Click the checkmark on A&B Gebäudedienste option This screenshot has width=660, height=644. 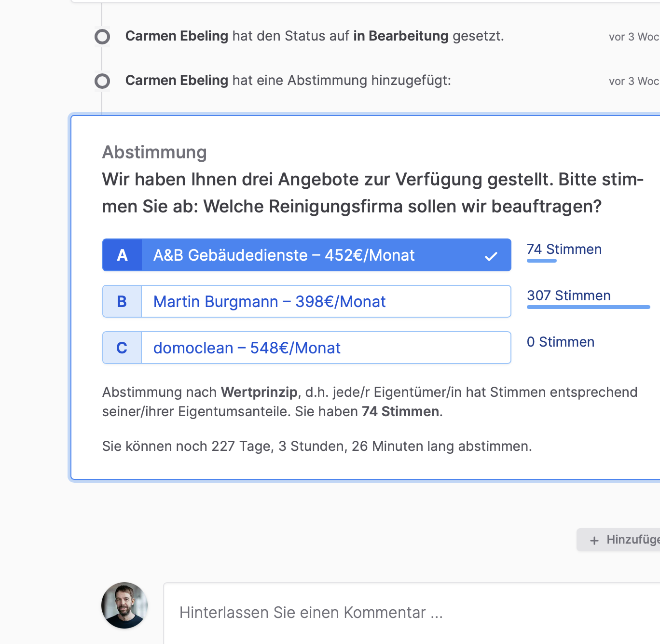point(491,256)
